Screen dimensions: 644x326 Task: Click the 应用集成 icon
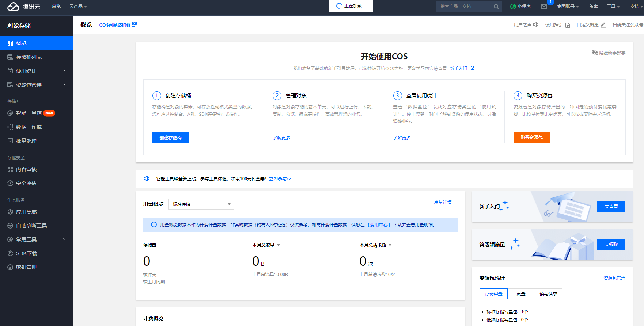click(10, 212)
